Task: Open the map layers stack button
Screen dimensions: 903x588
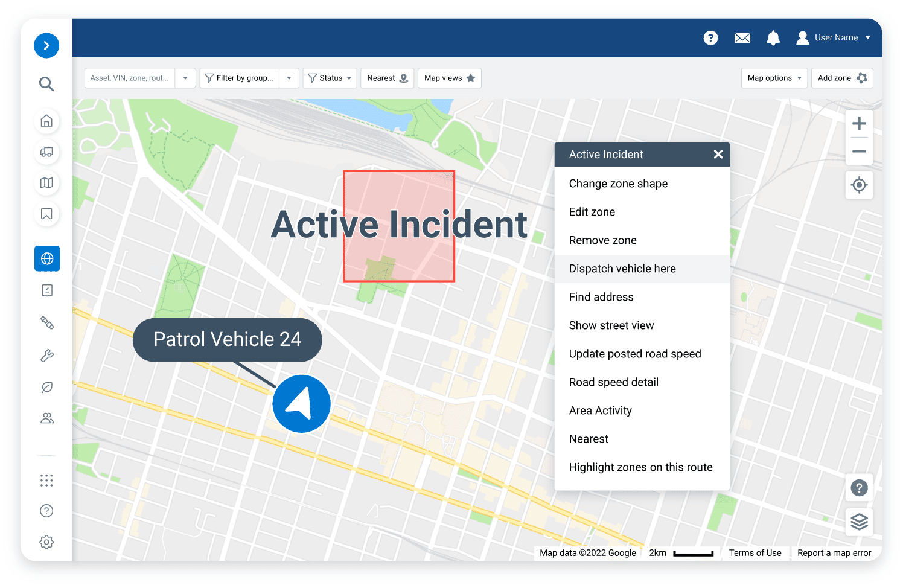Action: point(859,521)
